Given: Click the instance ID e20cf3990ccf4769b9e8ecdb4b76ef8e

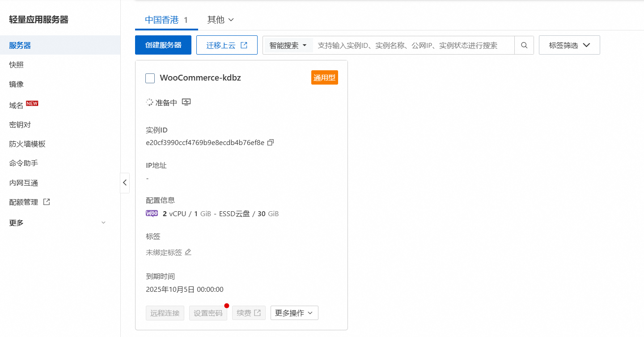Looking at the screenshot, I should [205, 143].
